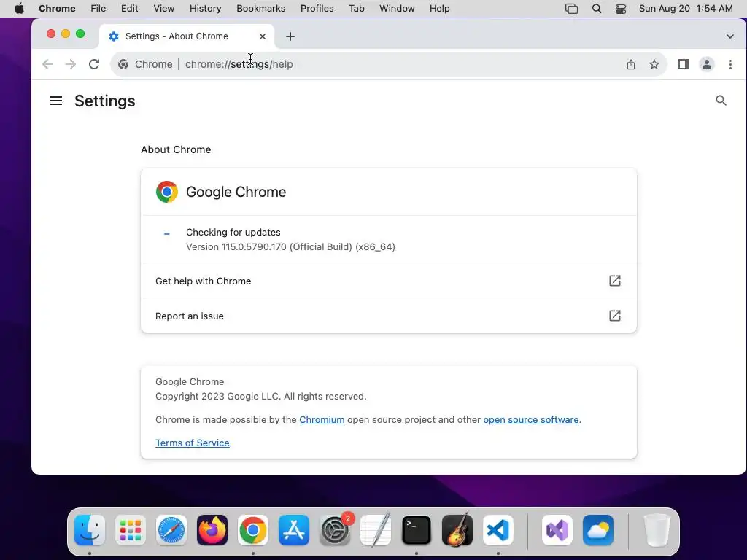Open the profile avatar menu

tap(706, 64)
